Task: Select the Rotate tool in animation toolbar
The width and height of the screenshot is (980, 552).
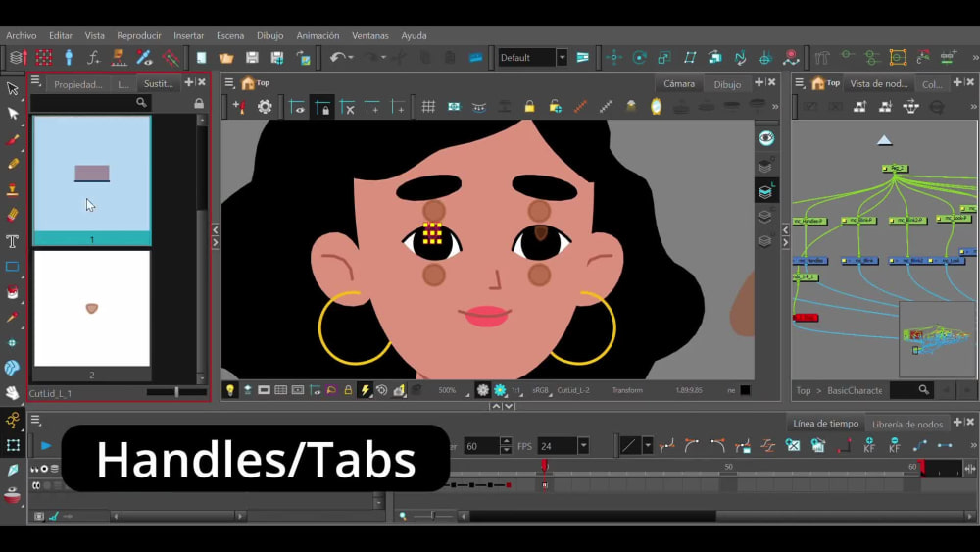Action: (x=639, y=58)
